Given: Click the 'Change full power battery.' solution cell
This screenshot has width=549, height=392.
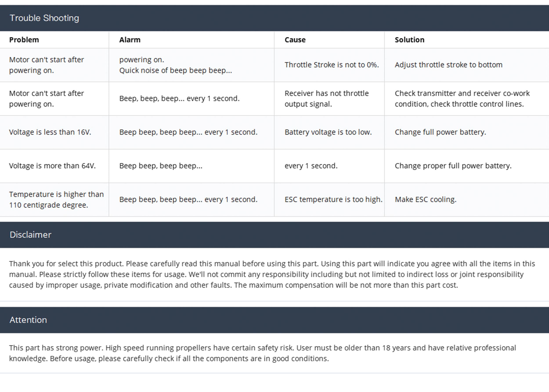Looking at the screenshot, I should (440, 132).
